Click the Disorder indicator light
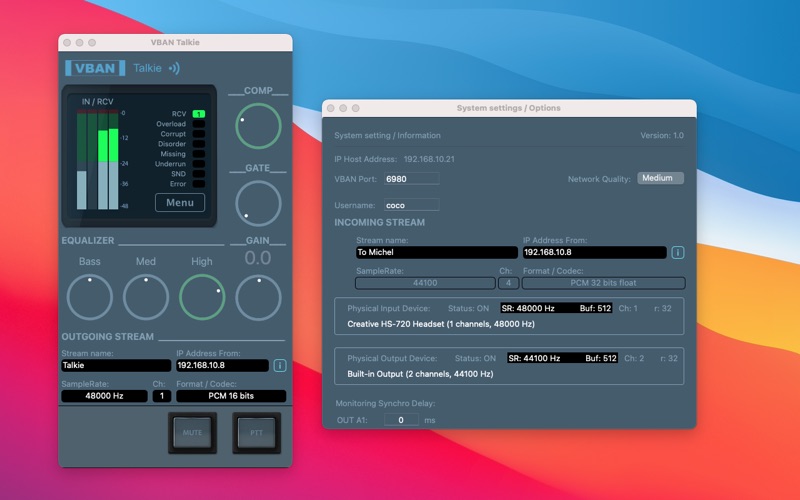This screenshot has width=800, height=500. [198, 144]
